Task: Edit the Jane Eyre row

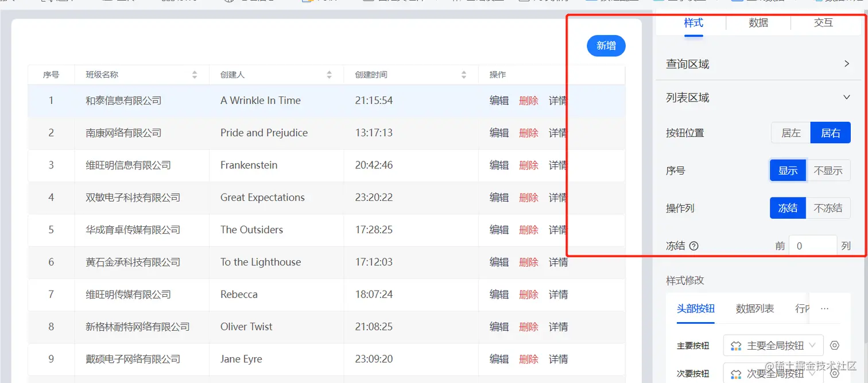Action: point(499,359)
